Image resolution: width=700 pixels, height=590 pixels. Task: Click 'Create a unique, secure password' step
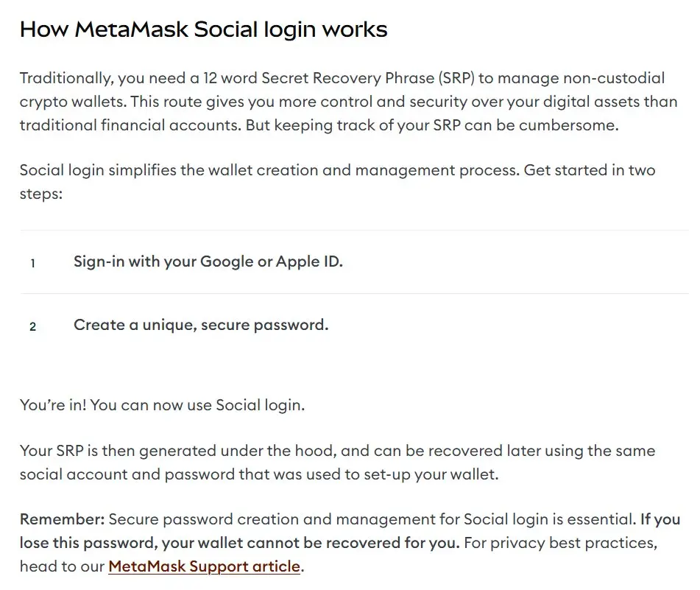201,325
